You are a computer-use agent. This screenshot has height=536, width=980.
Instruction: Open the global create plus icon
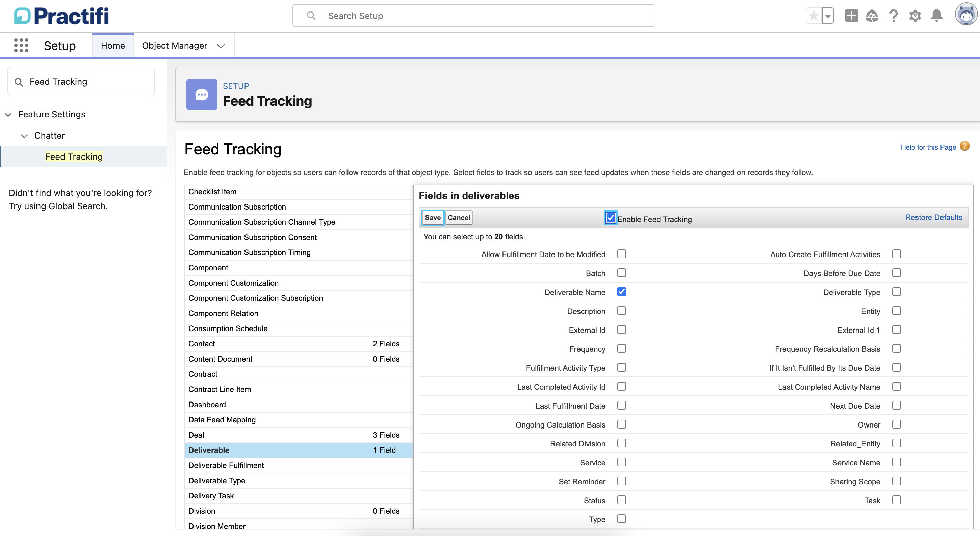[851, 16]
